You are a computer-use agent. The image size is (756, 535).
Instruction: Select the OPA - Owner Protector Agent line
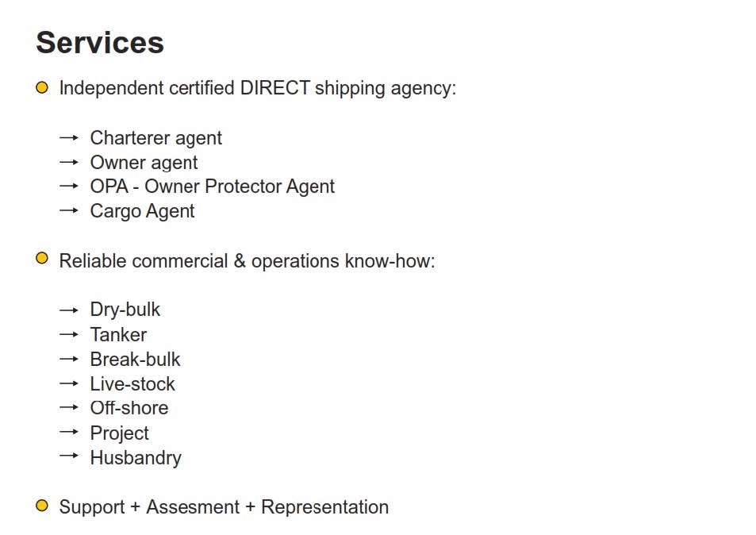click(212, 187)
